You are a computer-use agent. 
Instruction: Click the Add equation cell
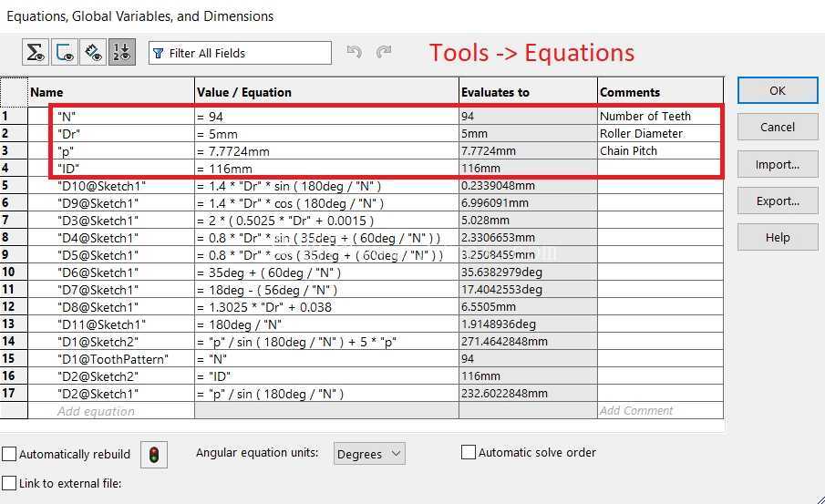click(111, 411)
